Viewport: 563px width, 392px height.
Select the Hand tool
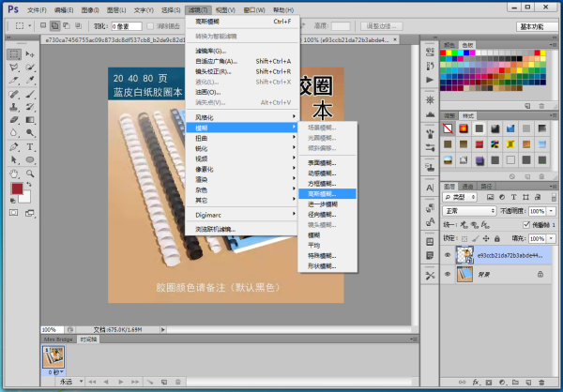point(14,173)
